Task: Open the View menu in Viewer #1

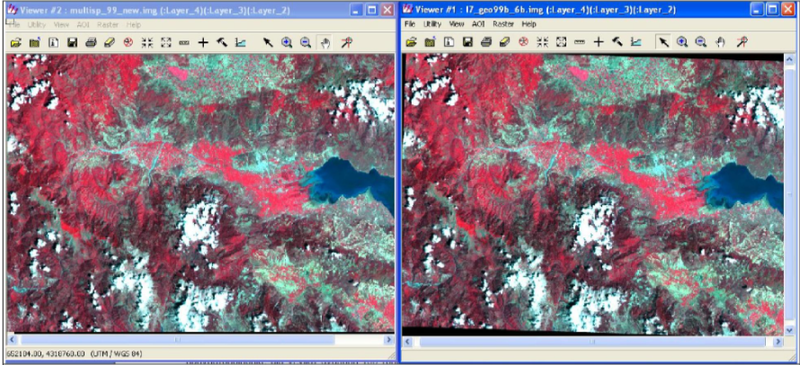Action: (457, 24)
